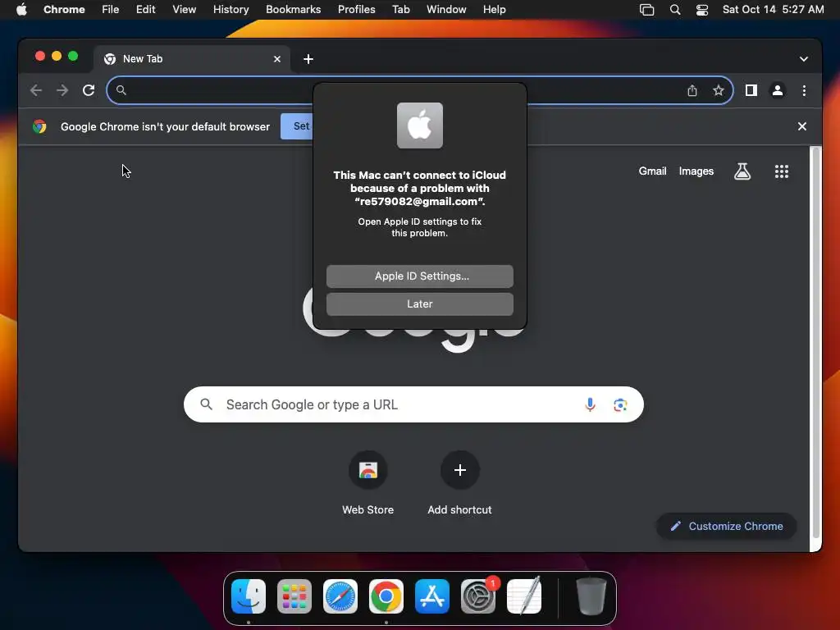
Task: Bookmark this tab with the star
Action: pyautogui.click(x=719, y=90)
